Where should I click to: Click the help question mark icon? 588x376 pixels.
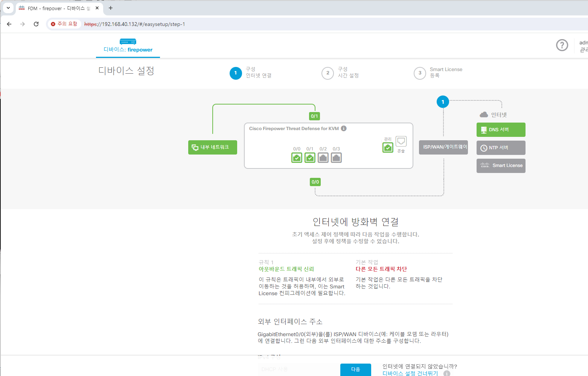click(562, 45)
